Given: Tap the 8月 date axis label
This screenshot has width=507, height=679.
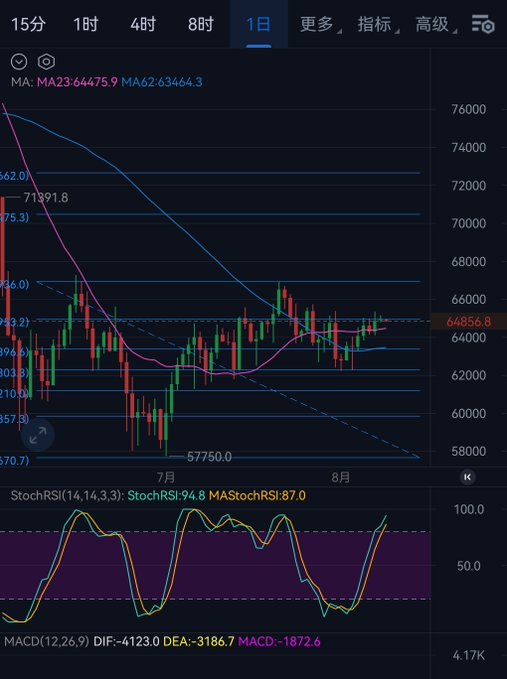Looking at the screenshot, I should (341, 478).
